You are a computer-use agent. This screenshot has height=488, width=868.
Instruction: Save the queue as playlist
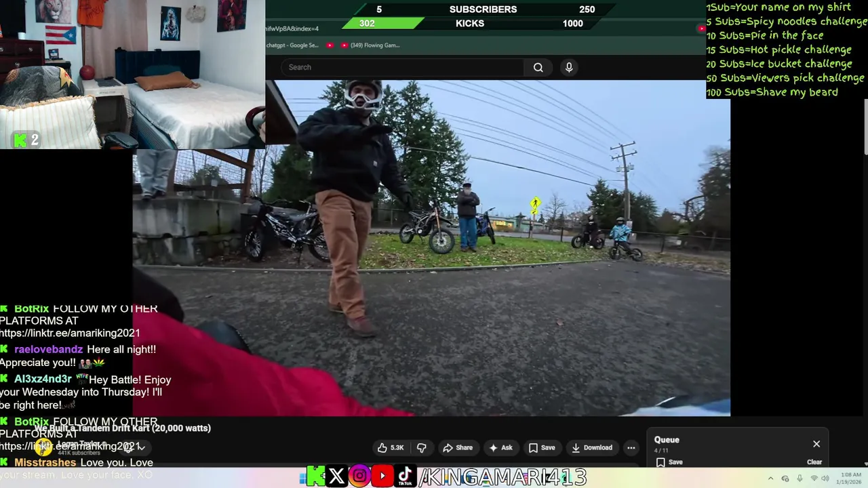click(669, 462)
